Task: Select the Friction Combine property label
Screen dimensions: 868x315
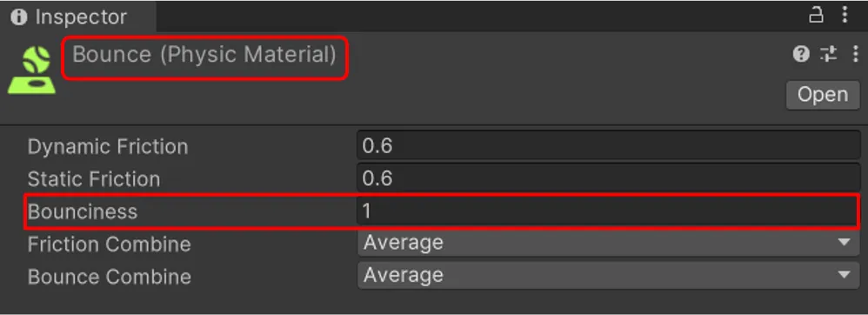Action: coord(109,245)
